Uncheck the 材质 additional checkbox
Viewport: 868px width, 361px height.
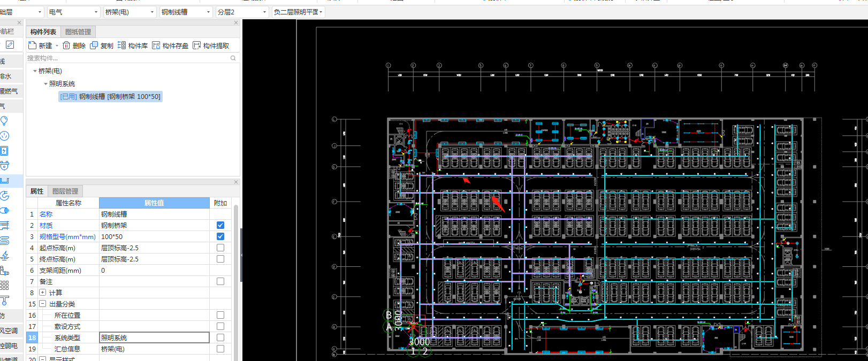tap(220, 225)
